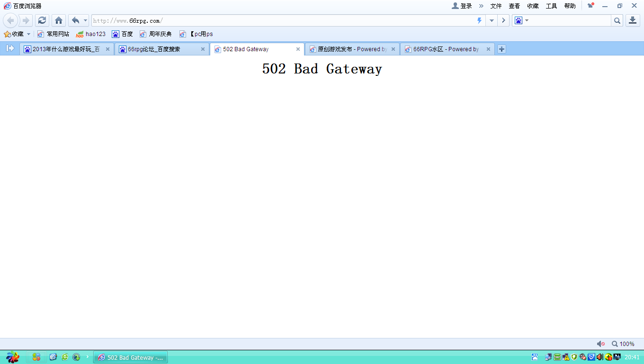Click the undo closed tab arrow icon
The width and height of the screenshot is (644, 364).
[75, 20]
